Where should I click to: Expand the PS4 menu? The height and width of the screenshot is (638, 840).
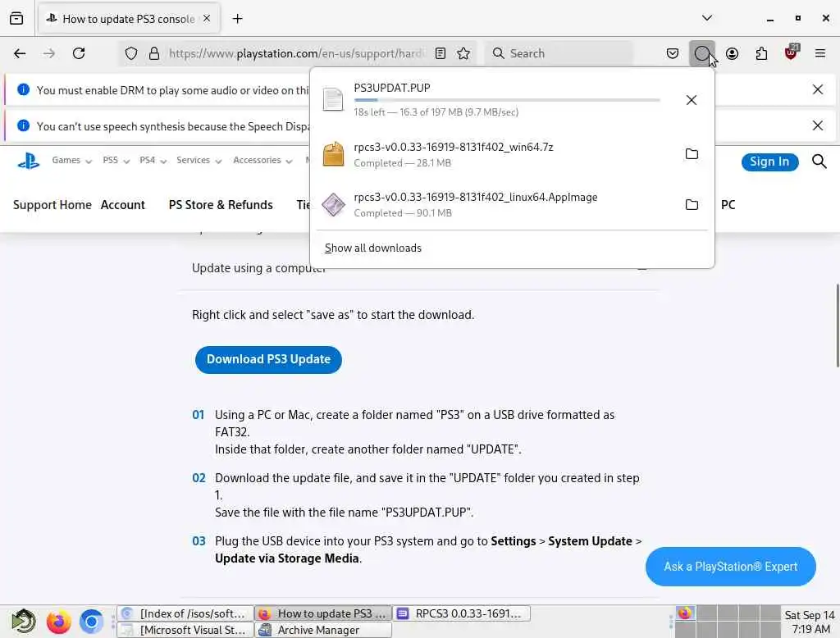(153, 160)
